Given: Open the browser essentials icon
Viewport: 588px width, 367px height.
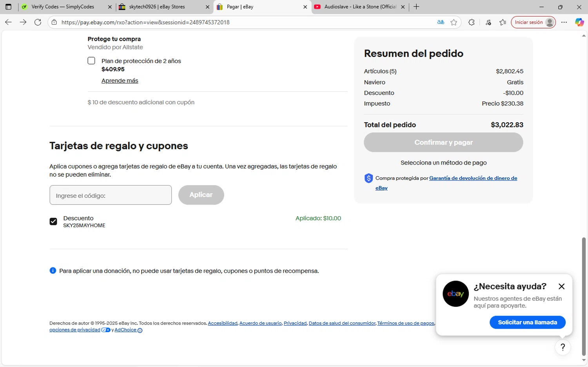Looking at the screenshot, I should point(488,22).
